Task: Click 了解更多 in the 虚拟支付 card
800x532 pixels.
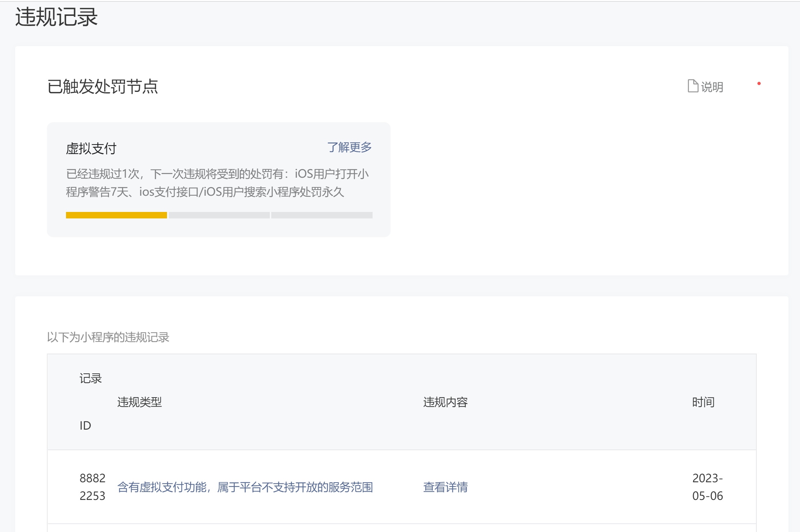Action: pos(349,147)
